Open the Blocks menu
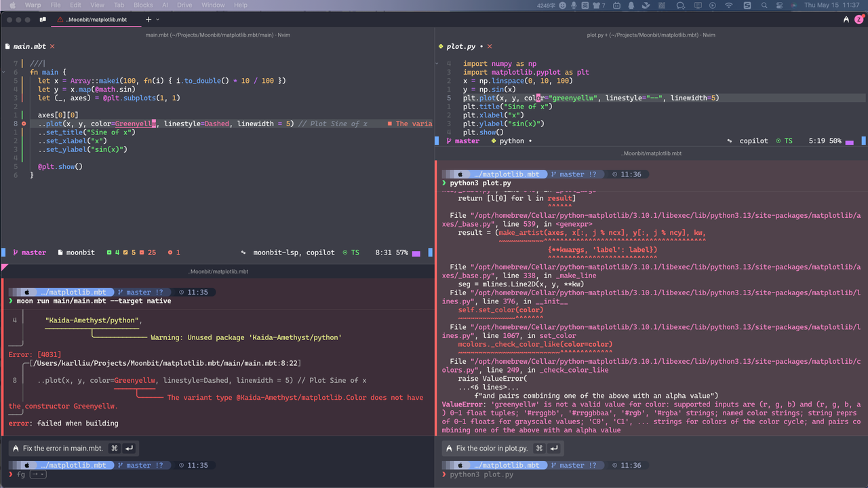868x488 pixels. pos(143,5)
